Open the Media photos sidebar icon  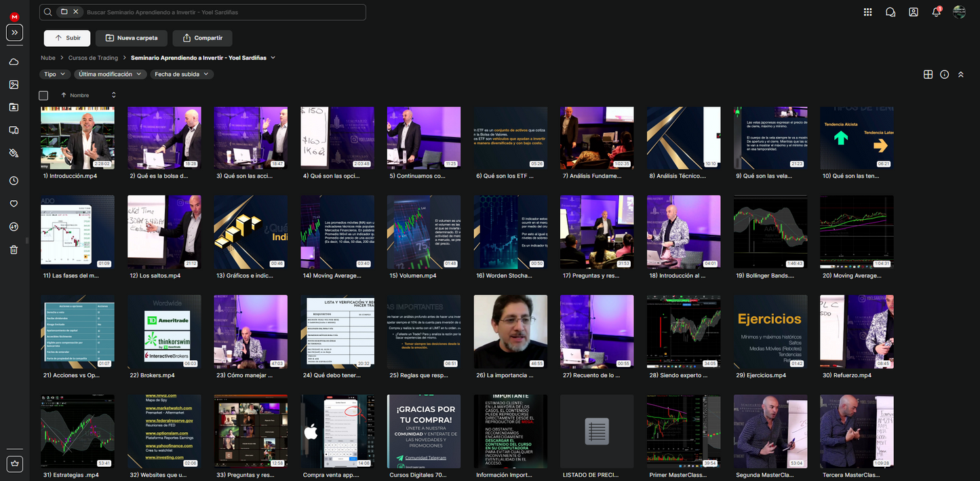click(x=14, y=85)
